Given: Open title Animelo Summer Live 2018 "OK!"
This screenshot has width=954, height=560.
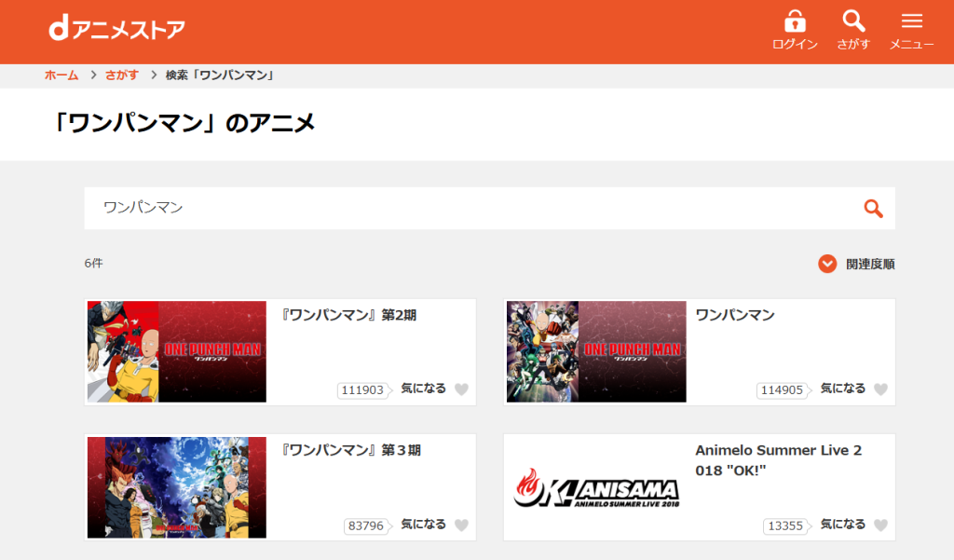Looking at the screenshot, I should coord(779,460).
